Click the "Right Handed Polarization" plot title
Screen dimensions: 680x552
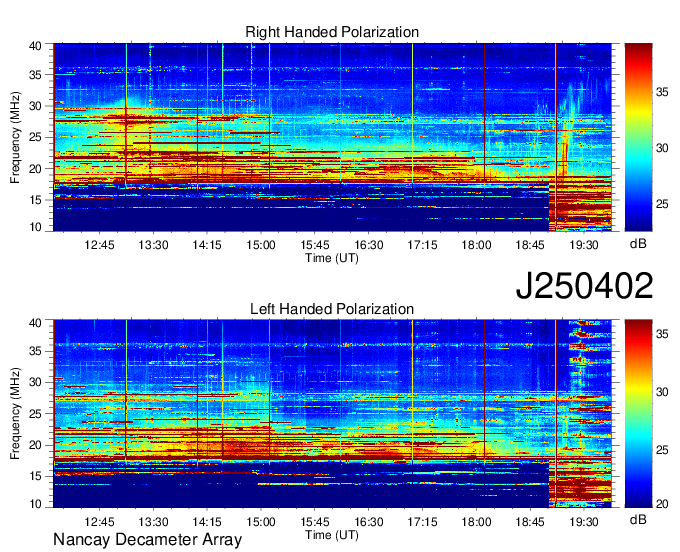point(332,32)
